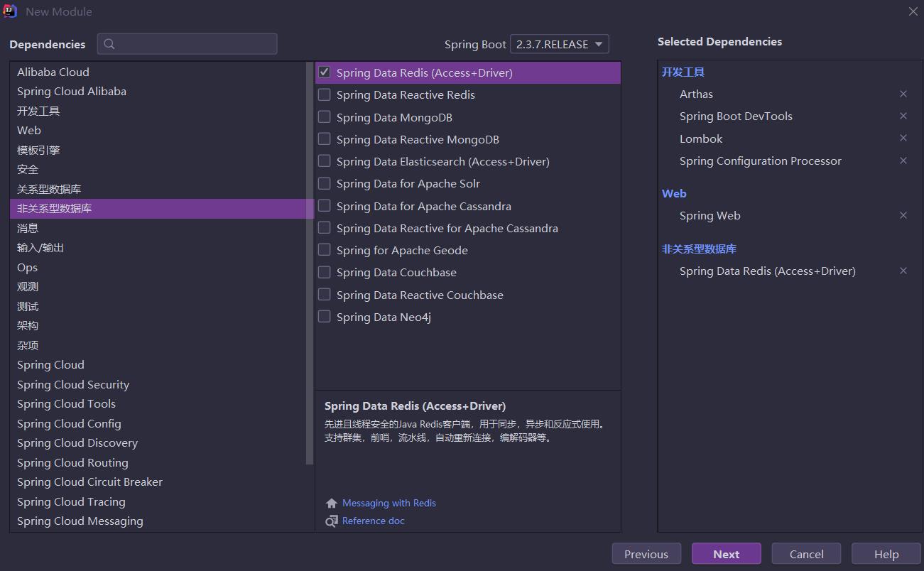The image size is (924, 571).
Task: Open the 开发工具 category
Action: click(158, 111)
